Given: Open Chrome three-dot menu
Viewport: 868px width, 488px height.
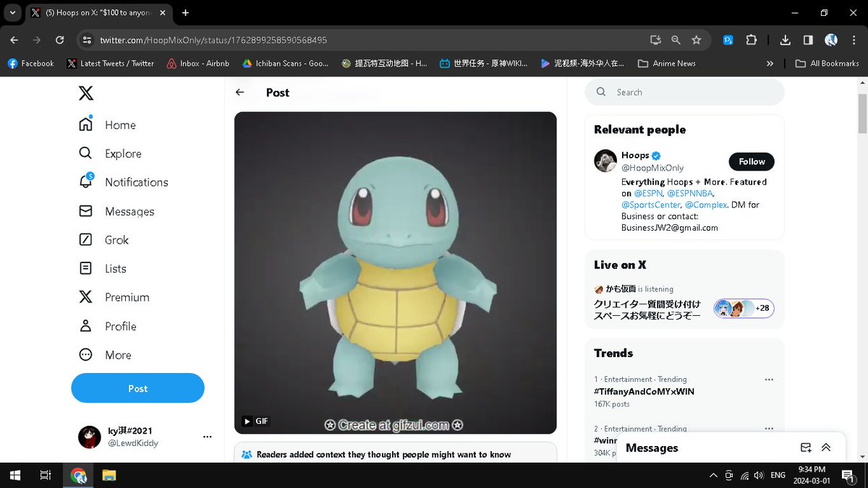Looking at the screenshot, I should [854, 40].
